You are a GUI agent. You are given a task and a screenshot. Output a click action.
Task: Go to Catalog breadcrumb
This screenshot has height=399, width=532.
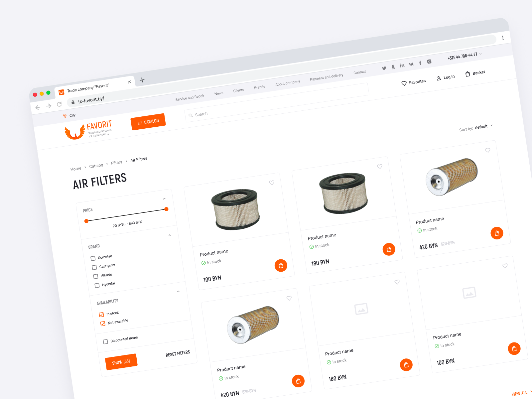pyautogui.click(x=96, y=166)
